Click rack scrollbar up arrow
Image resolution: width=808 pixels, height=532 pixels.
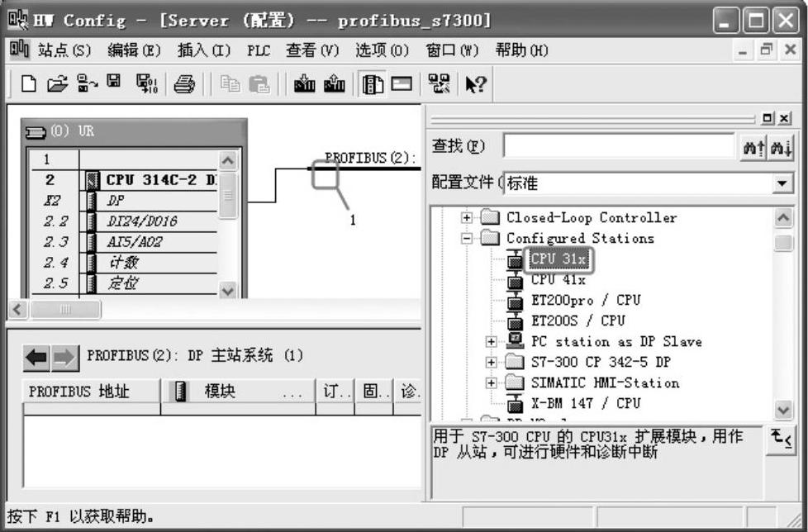tap(227, 160)
